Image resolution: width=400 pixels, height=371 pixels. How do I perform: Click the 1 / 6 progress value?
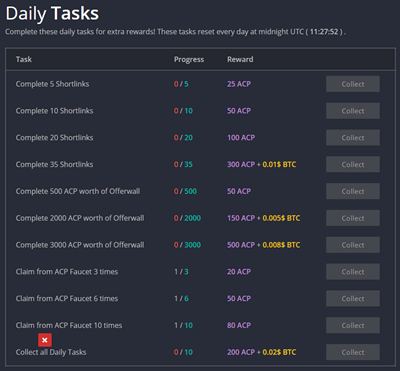(x=181, y=298)
